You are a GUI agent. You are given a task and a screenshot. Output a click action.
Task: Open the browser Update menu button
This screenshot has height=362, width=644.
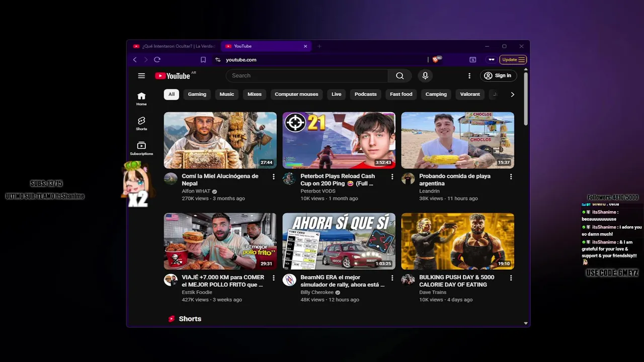click(513, 59)
